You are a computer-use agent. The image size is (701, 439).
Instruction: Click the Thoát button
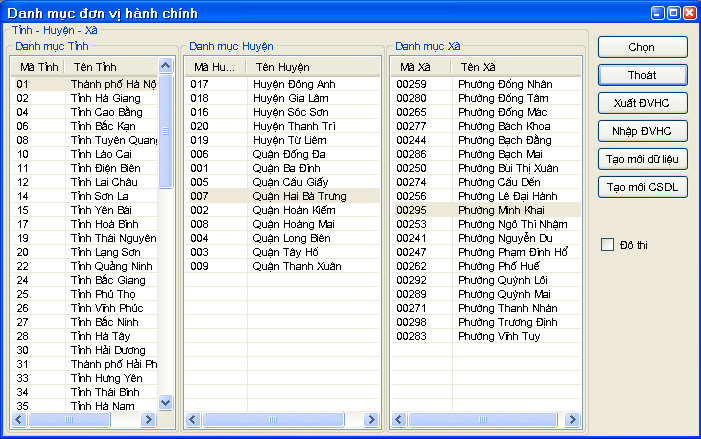pyautogui.click(x=642, y=75)
